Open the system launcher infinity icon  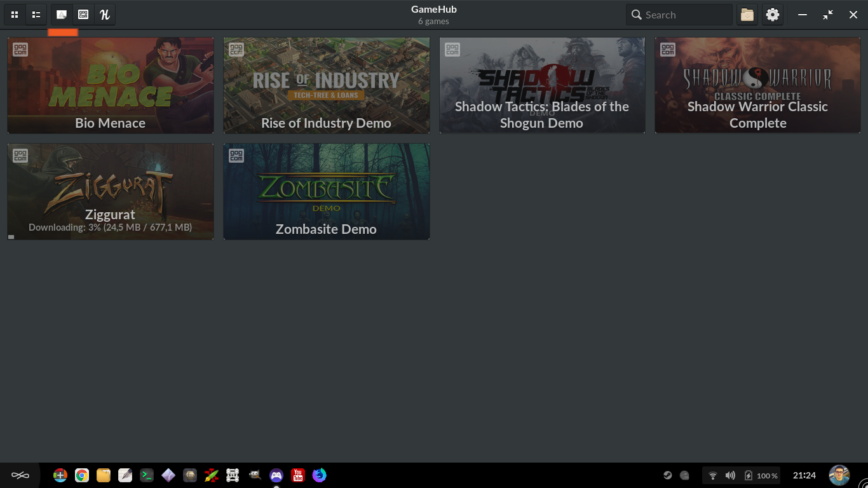click(x=20, y=475)
